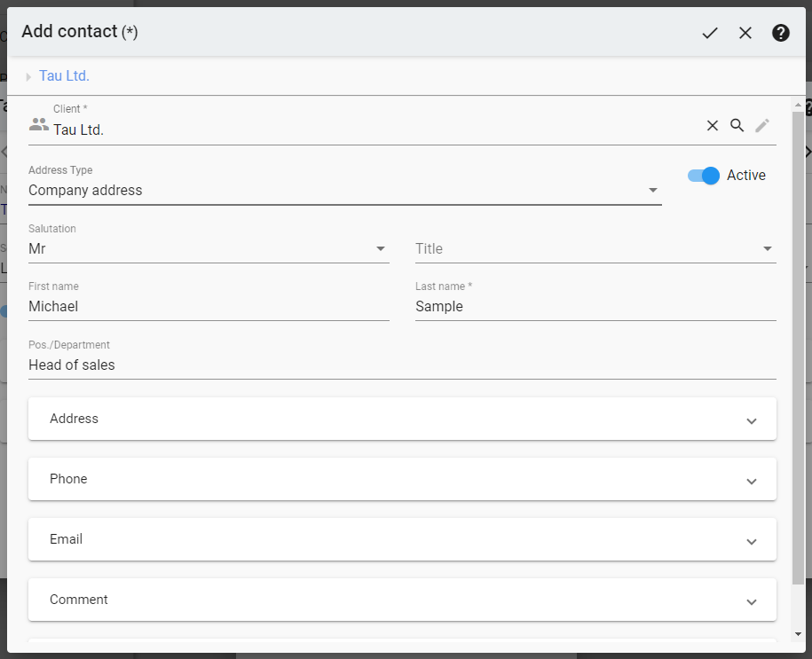
Task: Close the Add contact dialog
Action: (x=745, y=33)
